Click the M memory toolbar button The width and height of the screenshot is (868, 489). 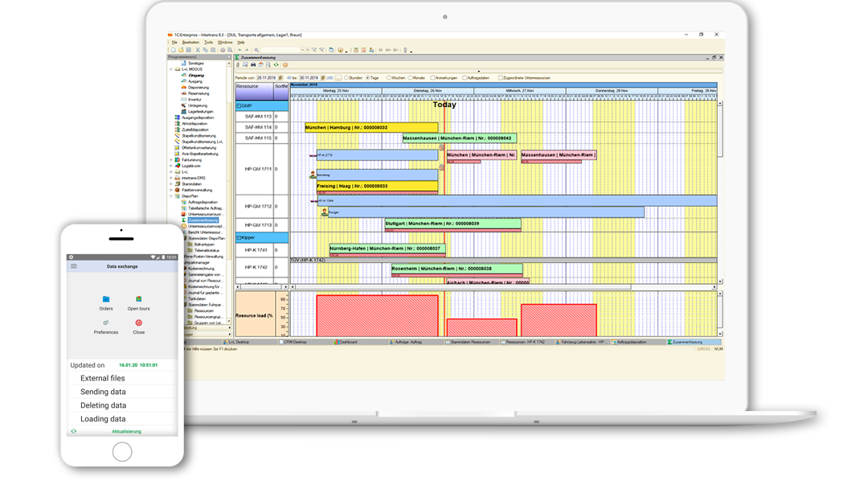(380, 50)
